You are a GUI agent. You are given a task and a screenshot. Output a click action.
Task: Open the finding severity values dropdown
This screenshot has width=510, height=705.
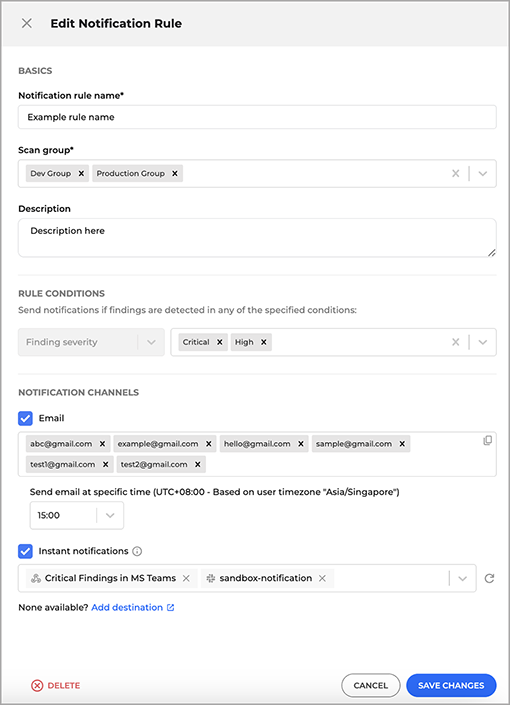(483, 342)
